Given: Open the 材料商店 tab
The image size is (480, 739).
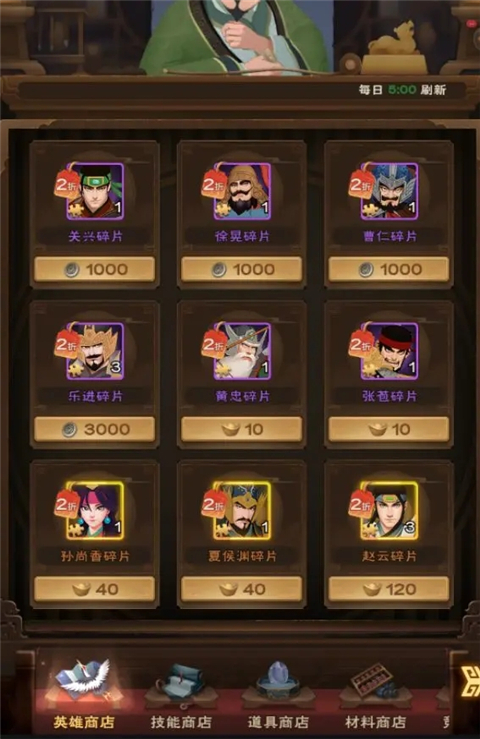Looking at the screenshot, I should pos(375,694).
